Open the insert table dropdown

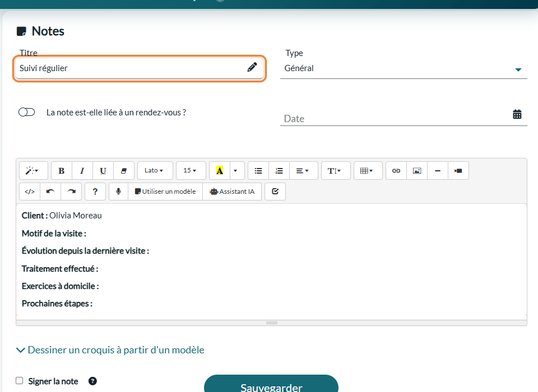tap(368, 171)
